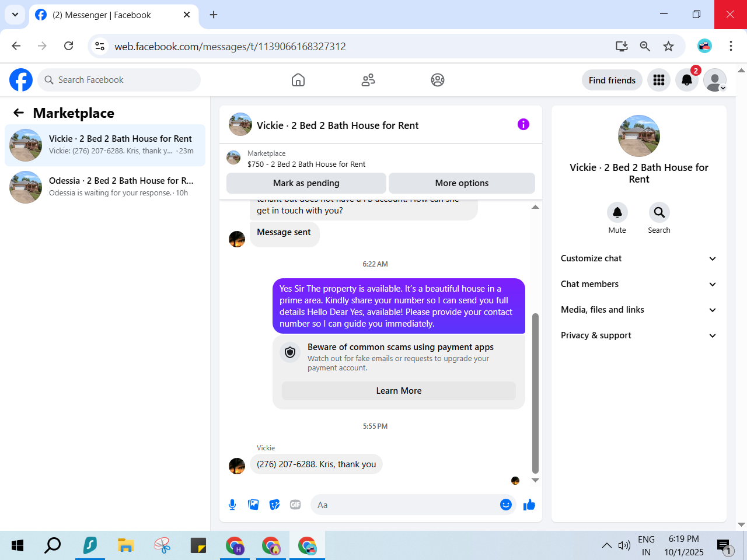Image resolution: width=747 pixels, height=560 pixels.
Task: Navigate back in the browser
Action: click(x=16, y=46)
